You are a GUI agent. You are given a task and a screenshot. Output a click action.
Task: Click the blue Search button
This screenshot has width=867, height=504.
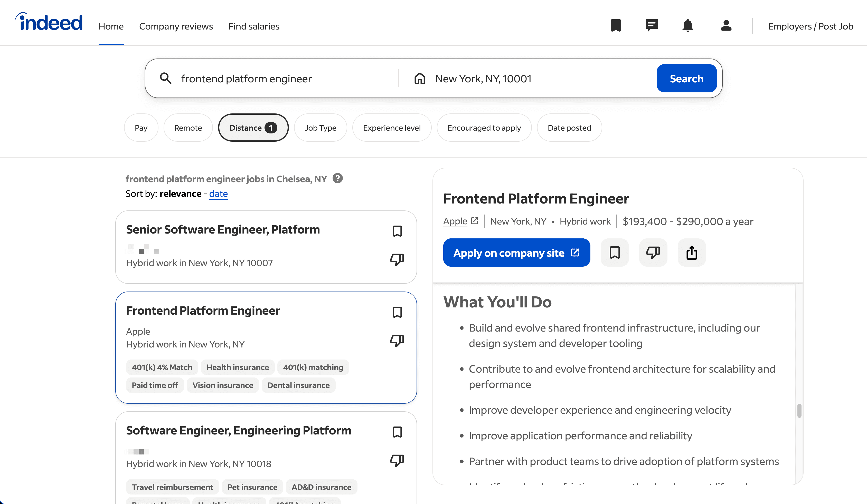[686, 78]
